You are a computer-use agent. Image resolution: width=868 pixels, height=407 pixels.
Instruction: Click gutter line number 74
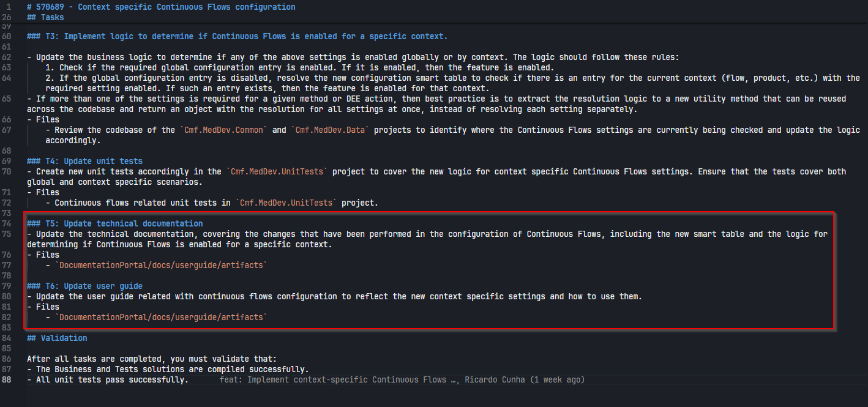(x=7, y=223)
